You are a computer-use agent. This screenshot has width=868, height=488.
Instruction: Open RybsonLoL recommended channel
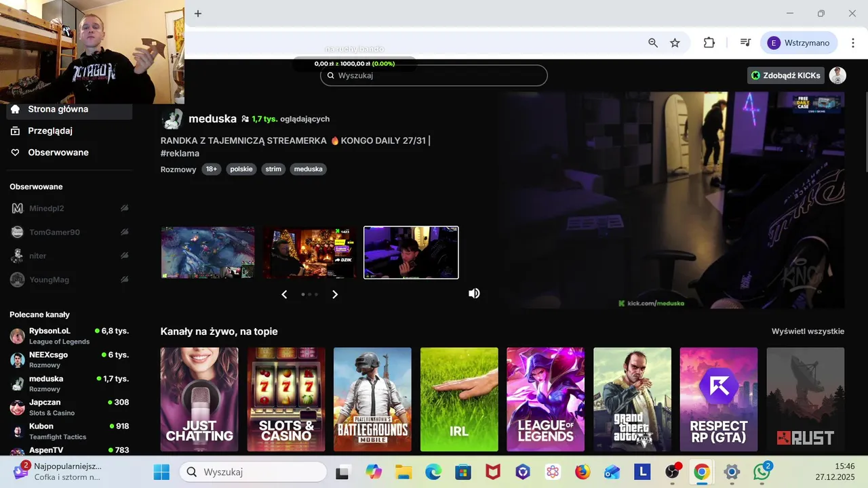pyautogui.click(x=69, y=336)
